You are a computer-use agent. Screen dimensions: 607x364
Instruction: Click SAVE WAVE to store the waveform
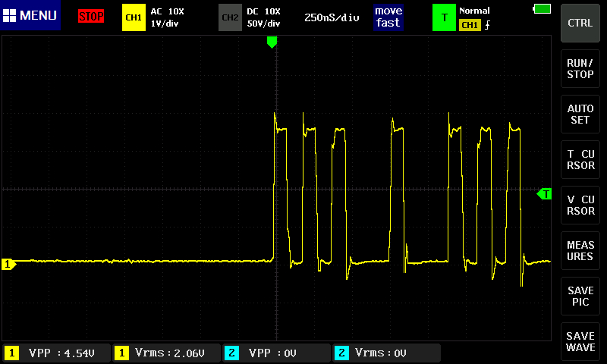[580, 342]
